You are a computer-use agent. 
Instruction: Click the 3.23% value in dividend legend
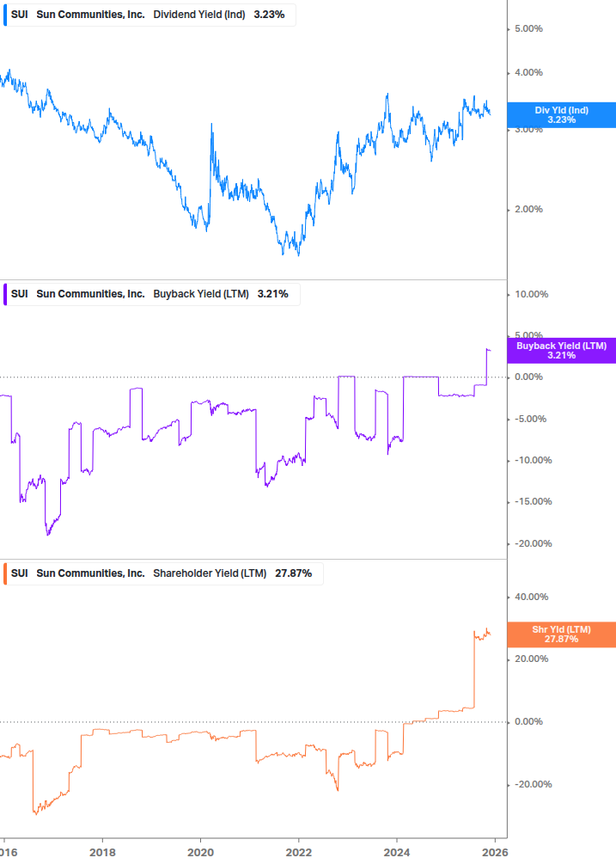pyautogui.click(x=269, y=15)
